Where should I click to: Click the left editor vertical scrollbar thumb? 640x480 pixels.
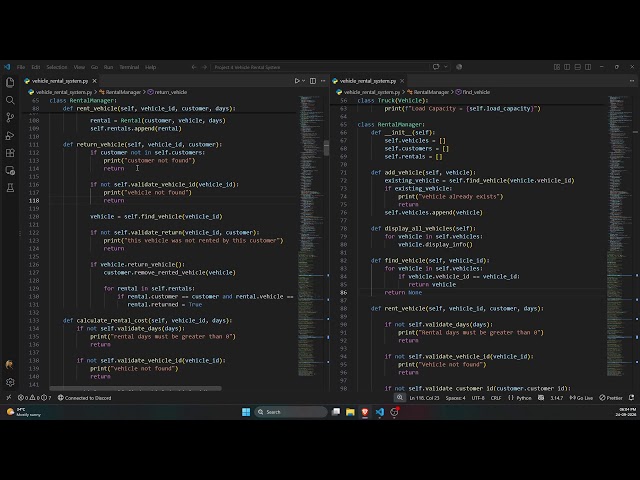pos(327,148)
